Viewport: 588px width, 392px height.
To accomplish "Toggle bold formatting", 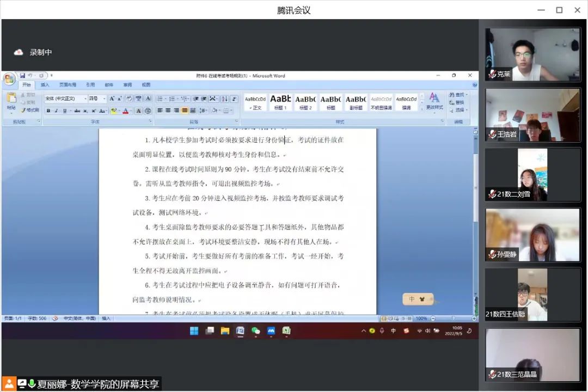I will coord(48,111).
